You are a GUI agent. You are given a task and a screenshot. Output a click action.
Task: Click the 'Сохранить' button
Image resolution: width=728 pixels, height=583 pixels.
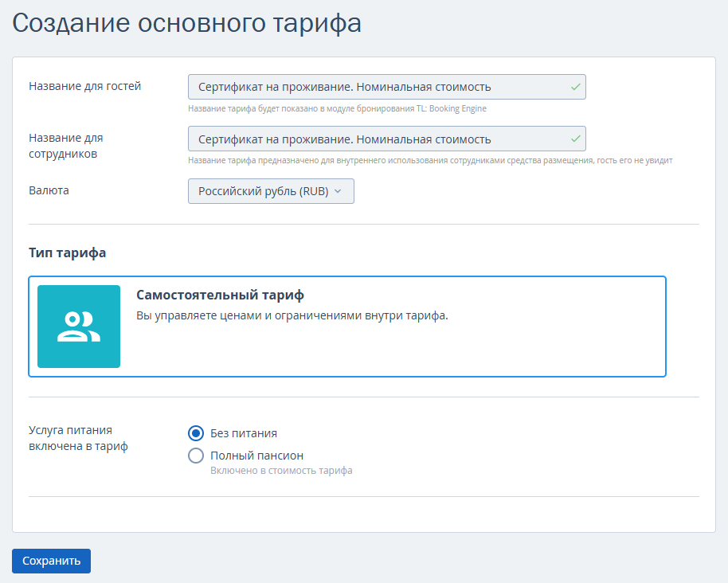coord(52,561)
